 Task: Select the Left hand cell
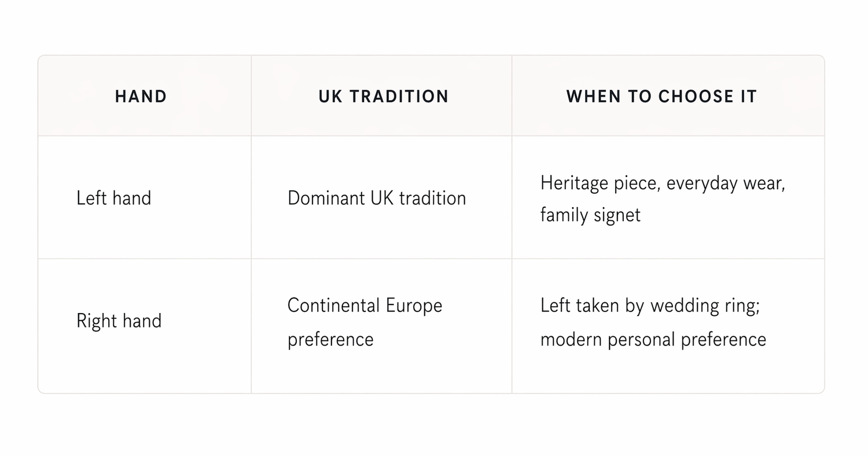[113, 198]
